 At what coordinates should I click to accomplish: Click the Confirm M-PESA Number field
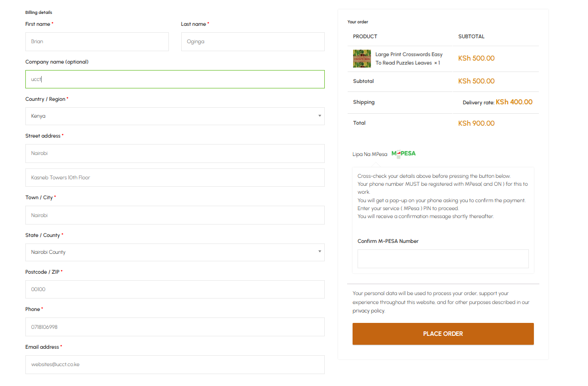443,259
